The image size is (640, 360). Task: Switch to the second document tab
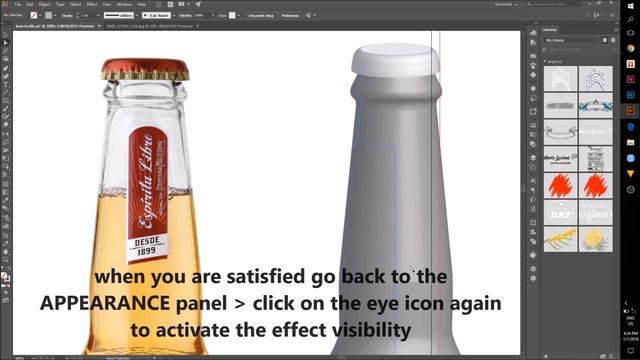tap(149, 26)
